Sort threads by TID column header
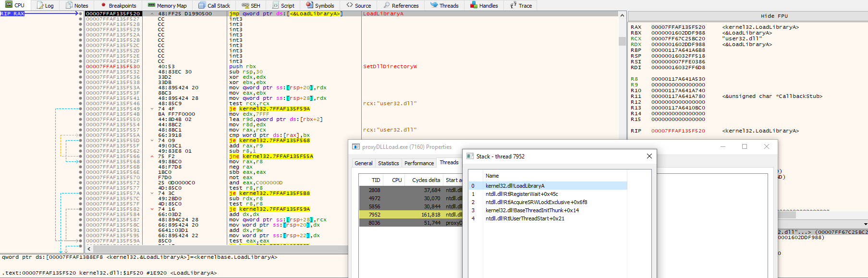The height and width of the screenshot is (278, 868). click(x=376, y=180)
